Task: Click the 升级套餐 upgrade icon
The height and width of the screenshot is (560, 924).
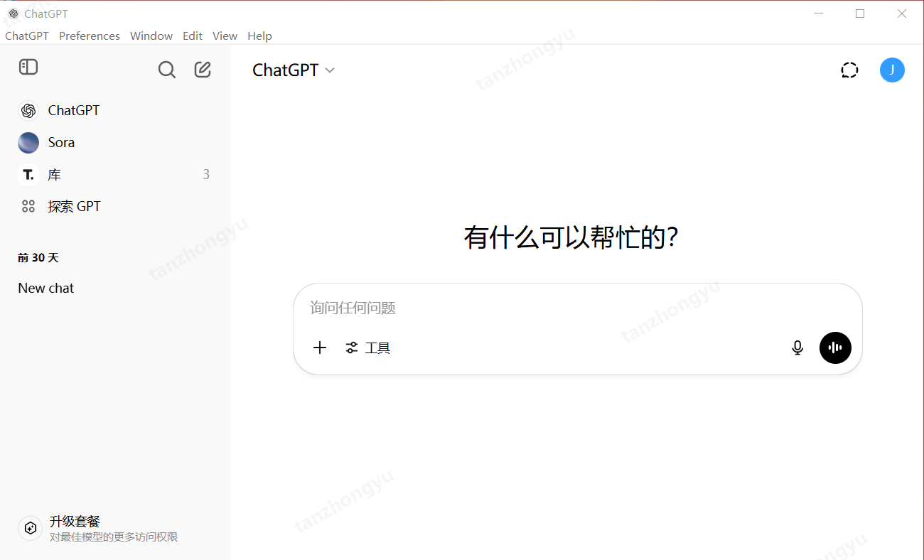Action: point(30,528)
